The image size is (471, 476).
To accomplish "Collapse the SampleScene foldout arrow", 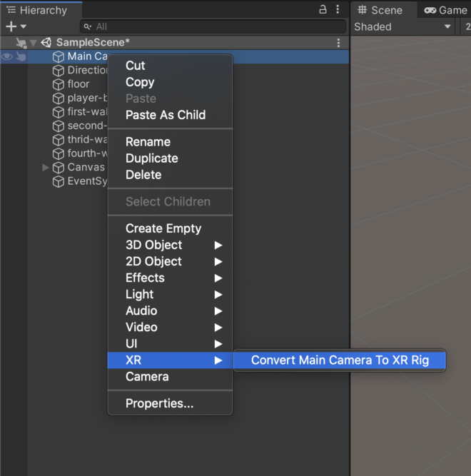I will (x=34, y=43).
